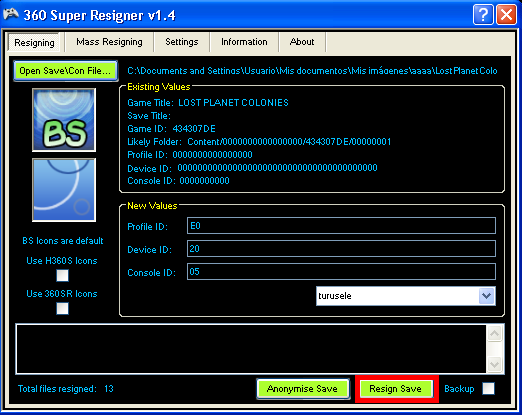
Task: Click the New Values group heading
Action: [152, 206]
